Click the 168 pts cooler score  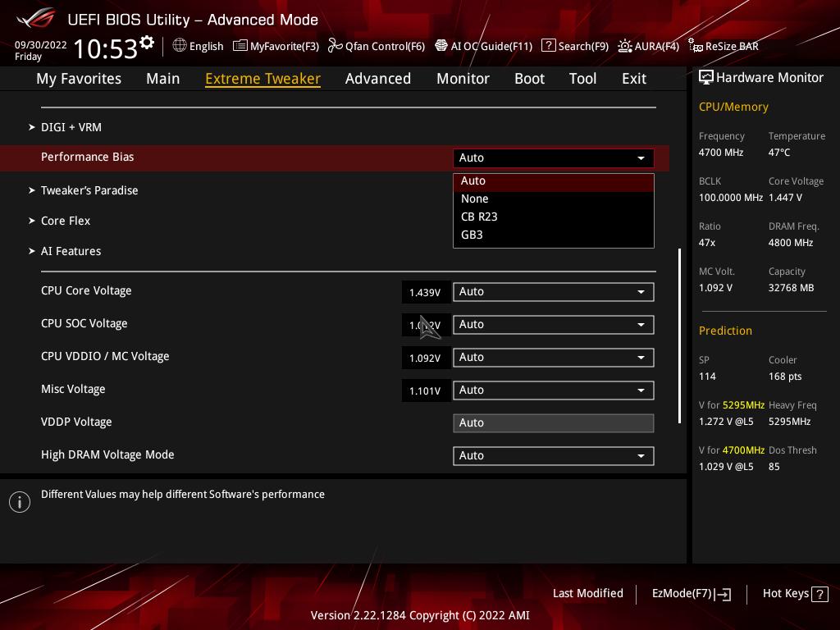[x=785, y=377]
